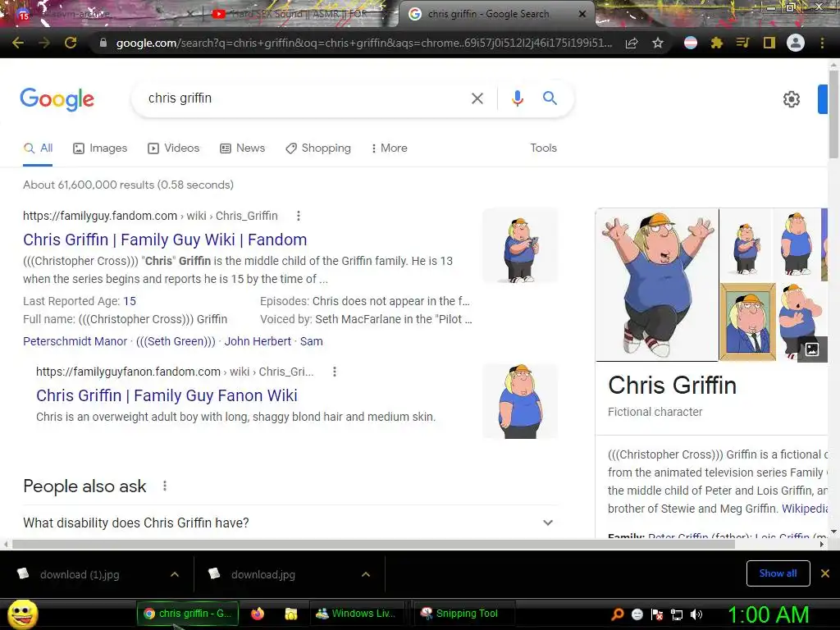
Task: Open 'Chris Griffin | Family Guy Fanon Wiki' link
Action: pos(167,396)
